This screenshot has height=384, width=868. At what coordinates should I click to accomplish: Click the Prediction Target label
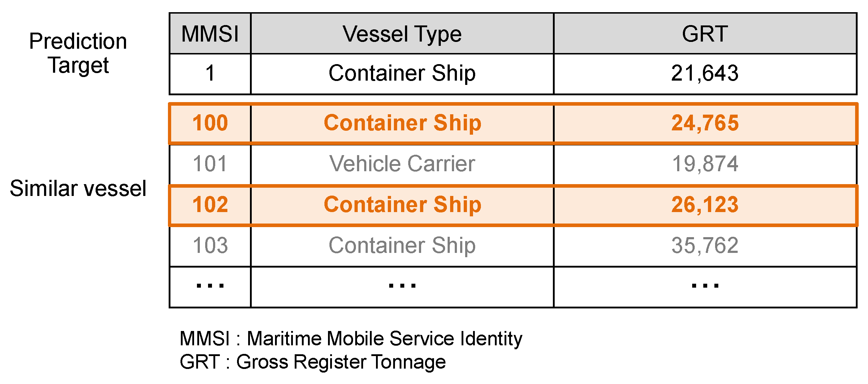[x=78, y=53]
